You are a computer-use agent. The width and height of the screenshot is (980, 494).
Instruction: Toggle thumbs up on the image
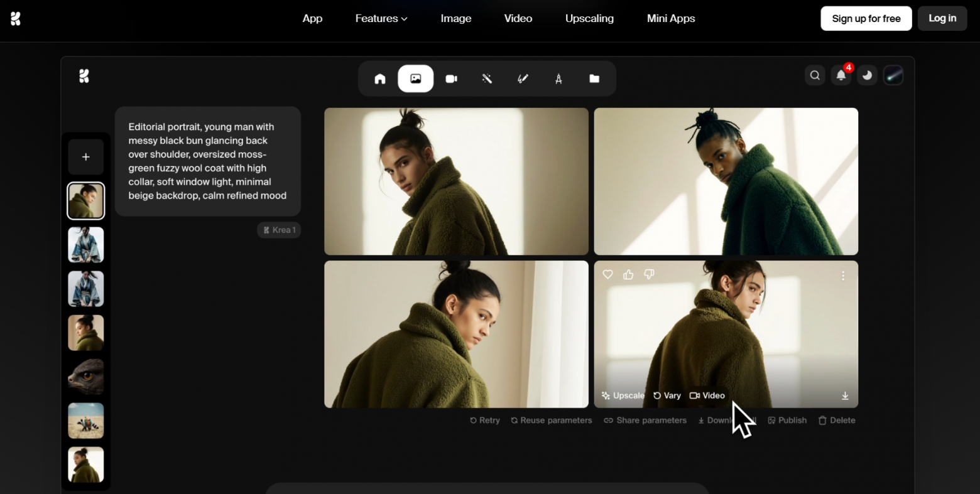point(628,274)
